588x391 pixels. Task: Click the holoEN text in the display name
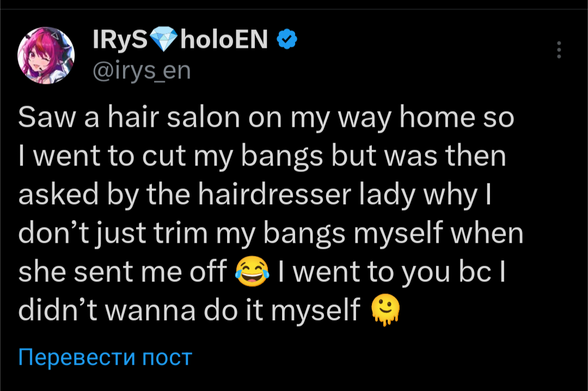point(224,39)
